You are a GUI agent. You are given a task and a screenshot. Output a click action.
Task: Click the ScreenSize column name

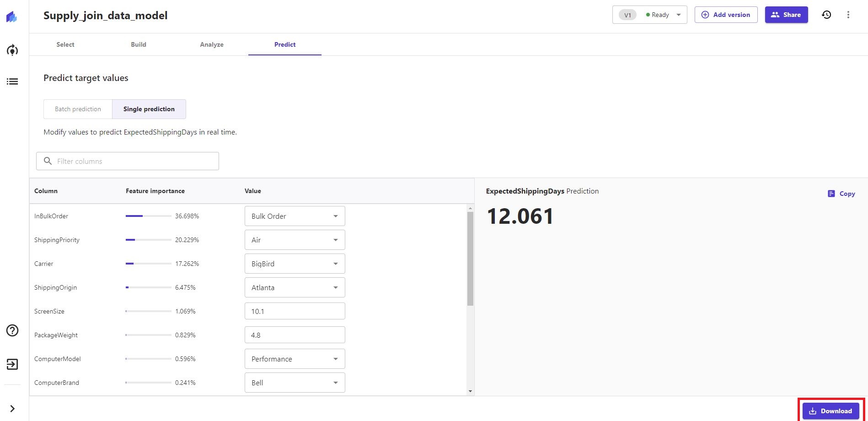(x=49, y=311)
